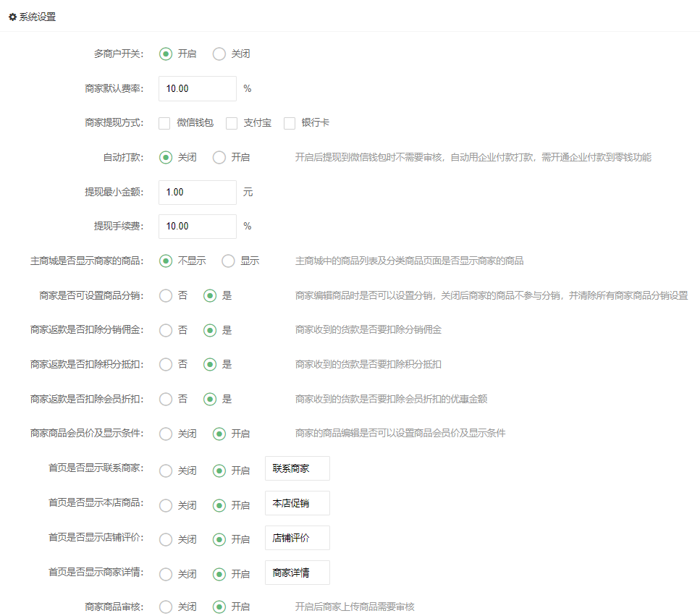This screenshot has height=616, width=700.
Task: Click into the 提现手续费 percentage field
Action: click(197, 227)
